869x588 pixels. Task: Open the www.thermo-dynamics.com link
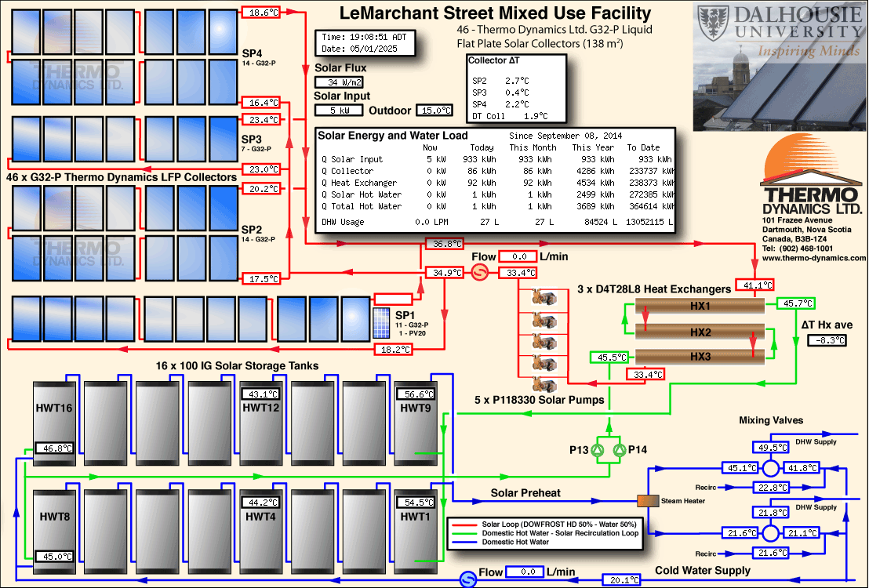point(813,258)
